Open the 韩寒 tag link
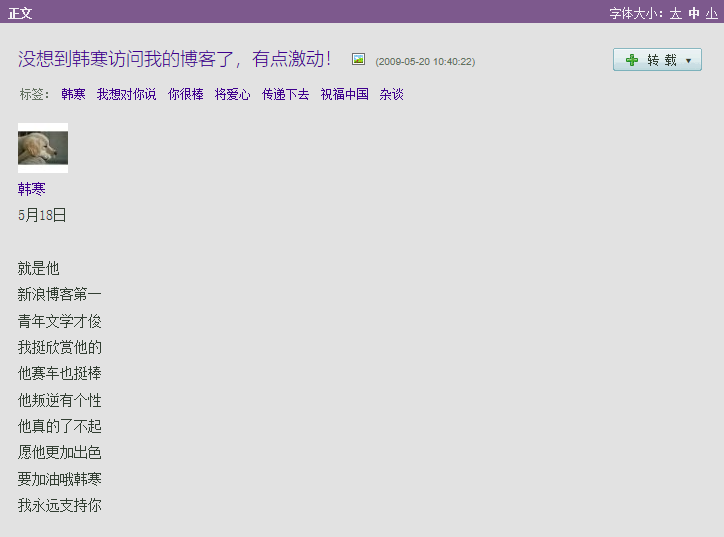This screenshot has width=724, height=537. (x=73, y=95)
